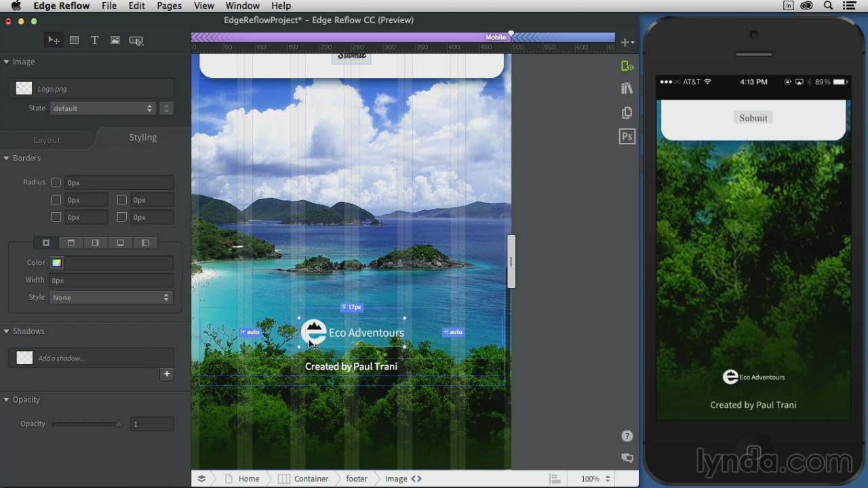Toggle top-left corner radius checkbox

[x=56, y=200]
